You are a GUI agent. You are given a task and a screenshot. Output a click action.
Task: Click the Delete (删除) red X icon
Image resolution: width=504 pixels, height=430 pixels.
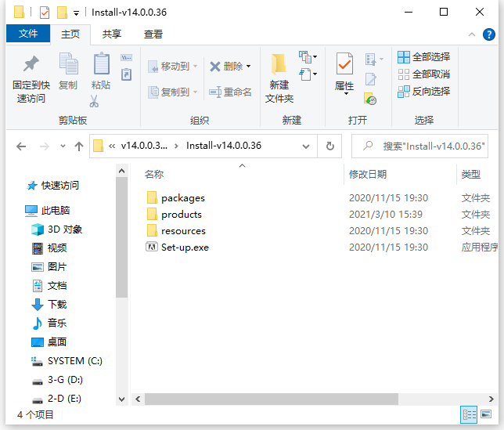(214, 67)
